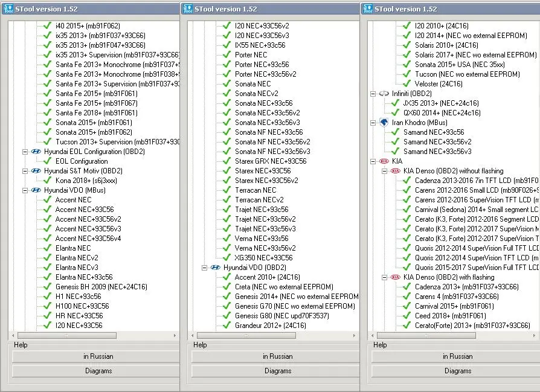Click the right scroll arrow in right window
Viewport: 540px width, 392px height.
(x=534, y=335)
